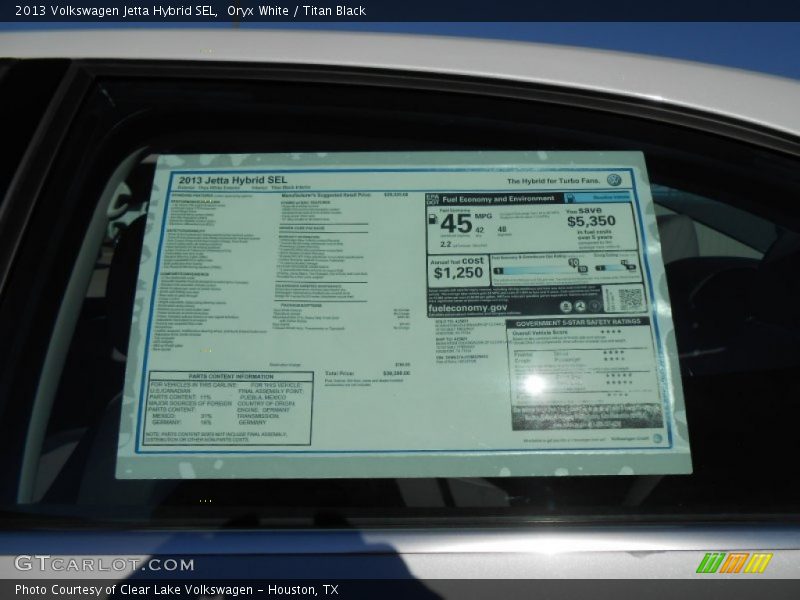
Task: Click "GOVERNMENT 5-STAR SAFETY RATINGS" header
Action: (578, 323)
